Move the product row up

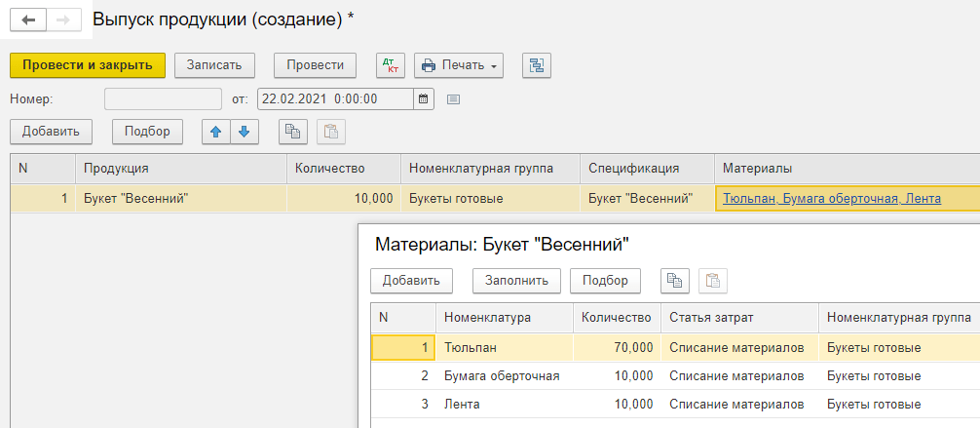pos(216,132)
